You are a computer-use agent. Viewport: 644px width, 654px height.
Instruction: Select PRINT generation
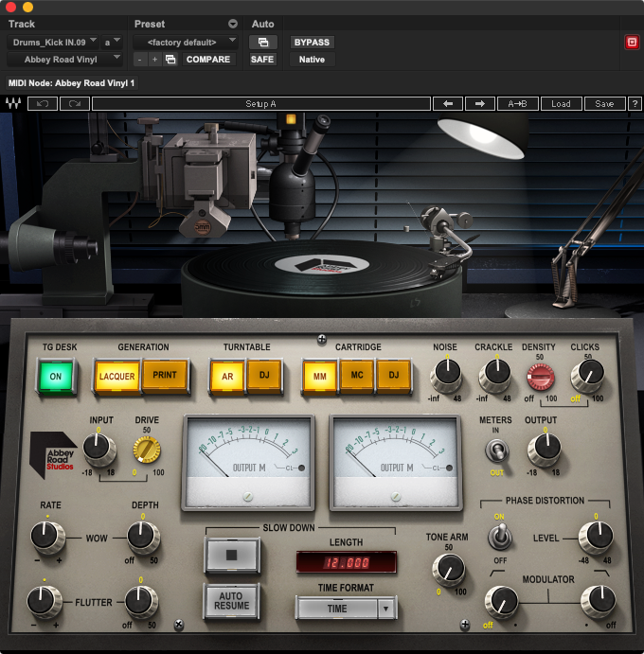[165, 376]
